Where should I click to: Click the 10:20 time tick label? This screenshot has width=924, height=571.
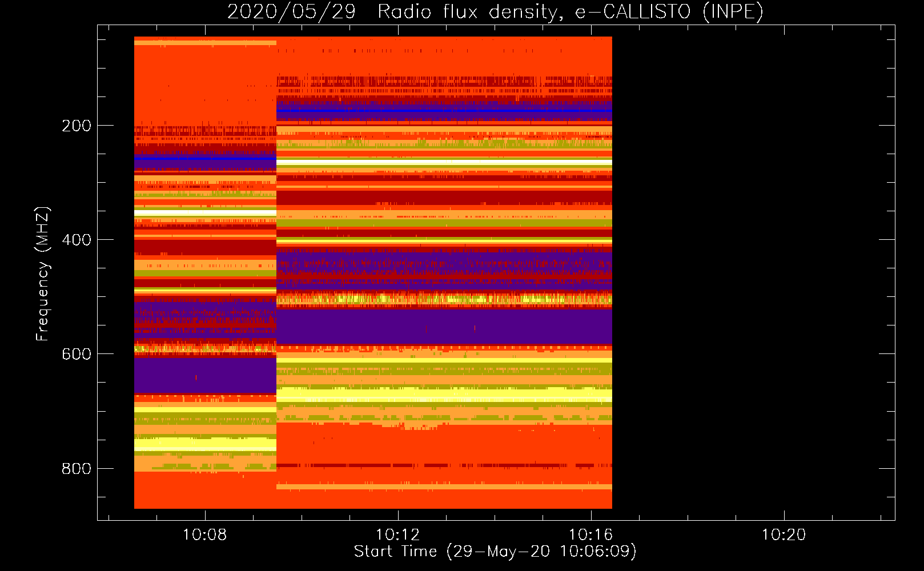tap(784, 535)
